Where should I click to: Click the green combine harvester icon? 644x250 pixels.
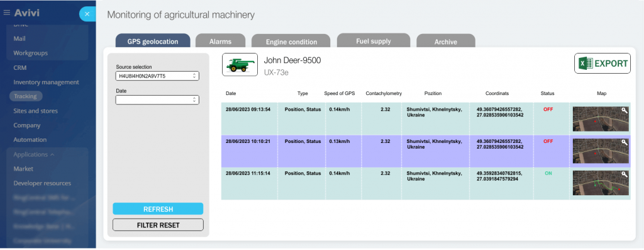click(x=240, y=65)
